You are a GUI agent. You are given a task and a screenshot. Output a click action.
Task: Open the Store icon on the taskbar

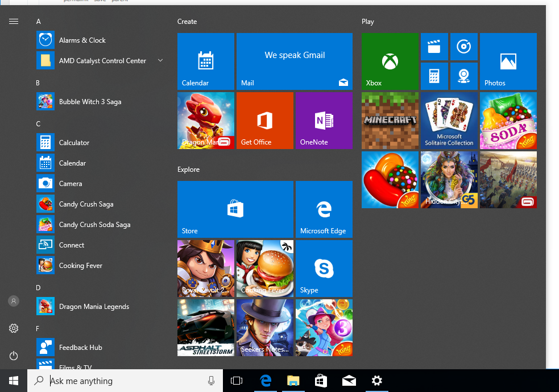pyautogui.click(x=321, y=381)
